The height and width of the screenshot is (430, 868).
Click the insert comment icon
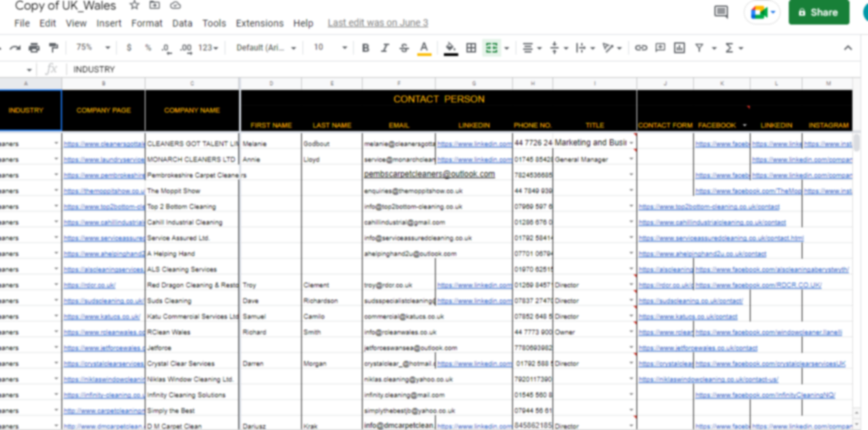point(660,48)
